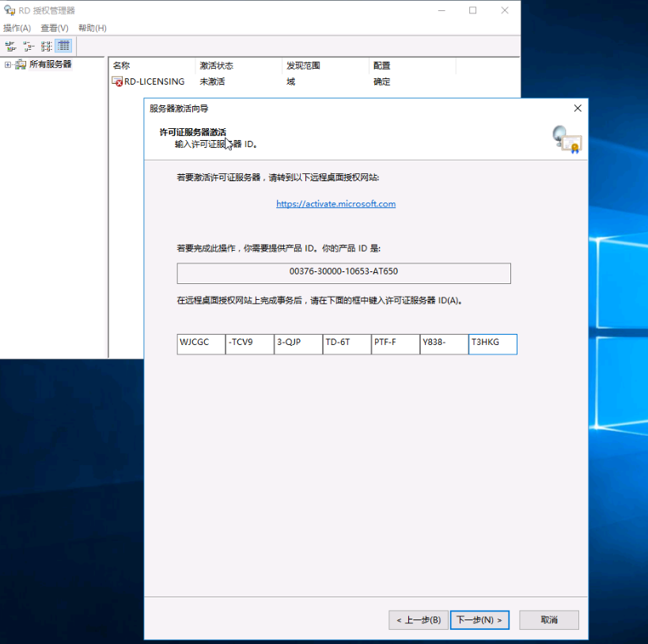Sort by the 激活状态 column header

click(237, 66)
